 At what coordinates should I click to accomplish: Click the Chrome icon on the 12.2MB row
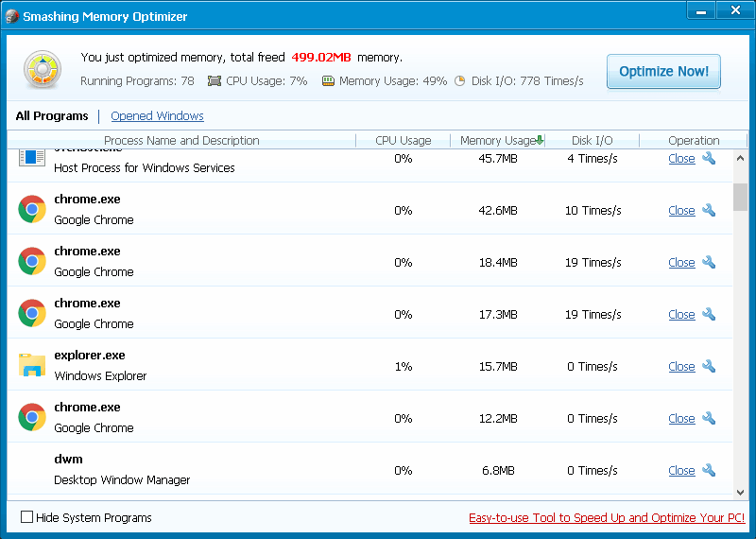click(32, 417)
